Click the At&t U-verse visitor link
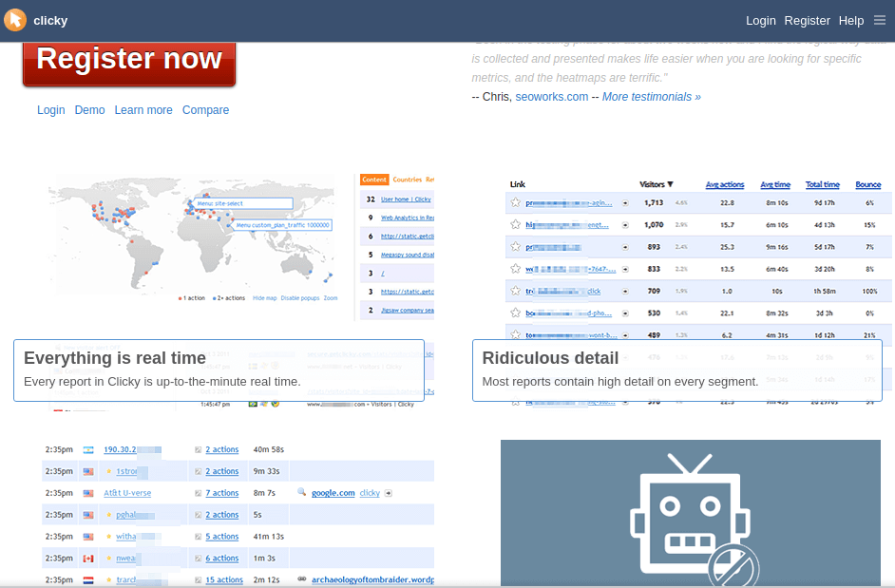This screenshot has width=895, height=588. (127, 493)
